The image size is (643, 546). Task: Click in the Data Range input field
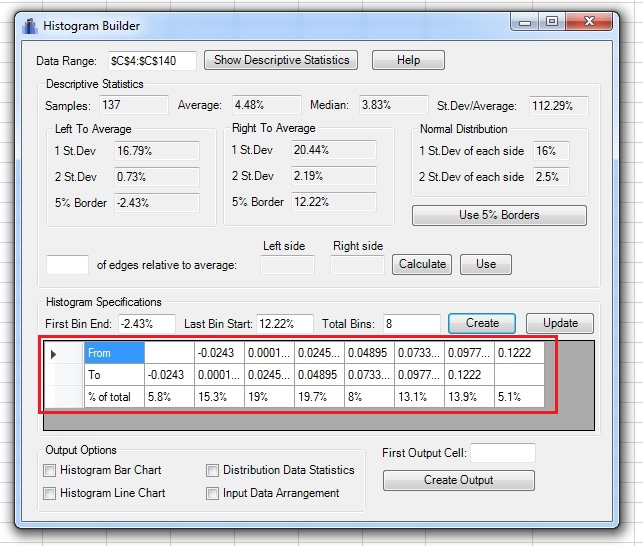click(x=152, y=61)
